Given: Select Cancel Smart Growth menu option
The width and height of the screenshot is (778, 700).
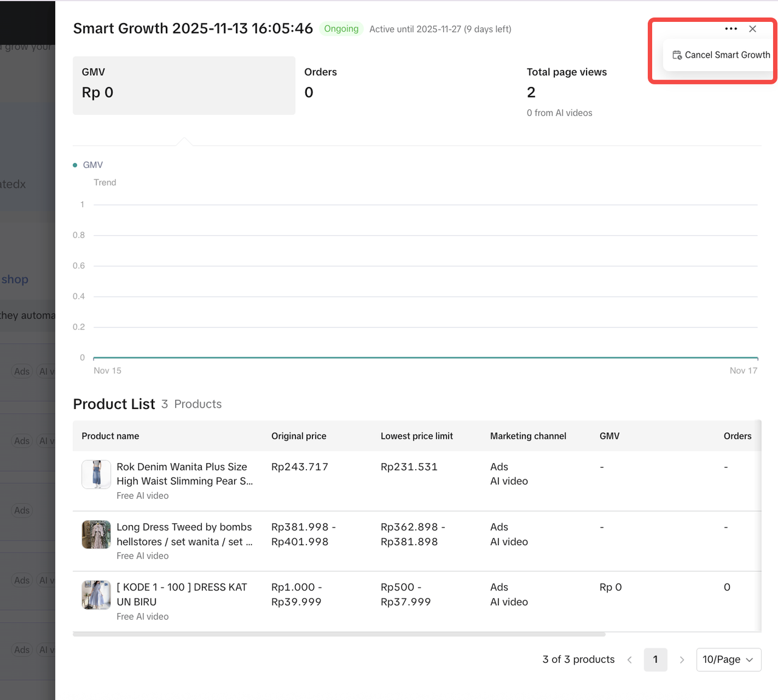Looking at the screenshot, I should click(727, 55).
